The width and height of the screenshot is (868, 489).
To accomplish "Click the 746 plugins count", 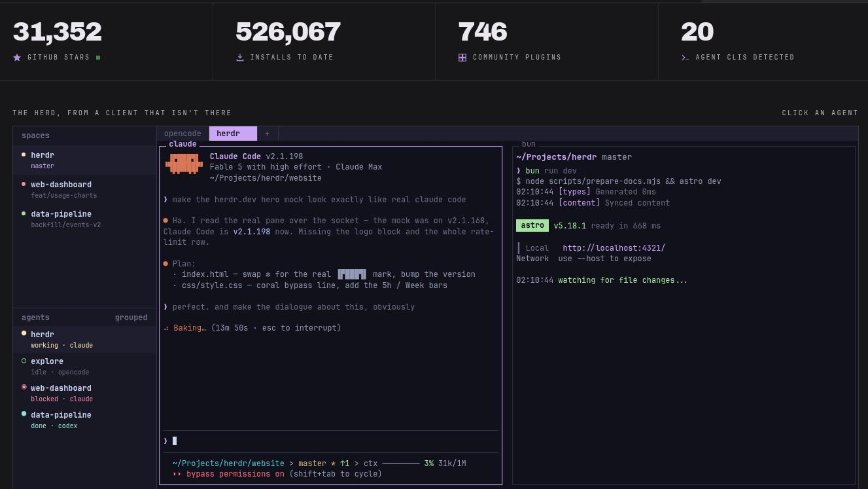I will (483, 32).
